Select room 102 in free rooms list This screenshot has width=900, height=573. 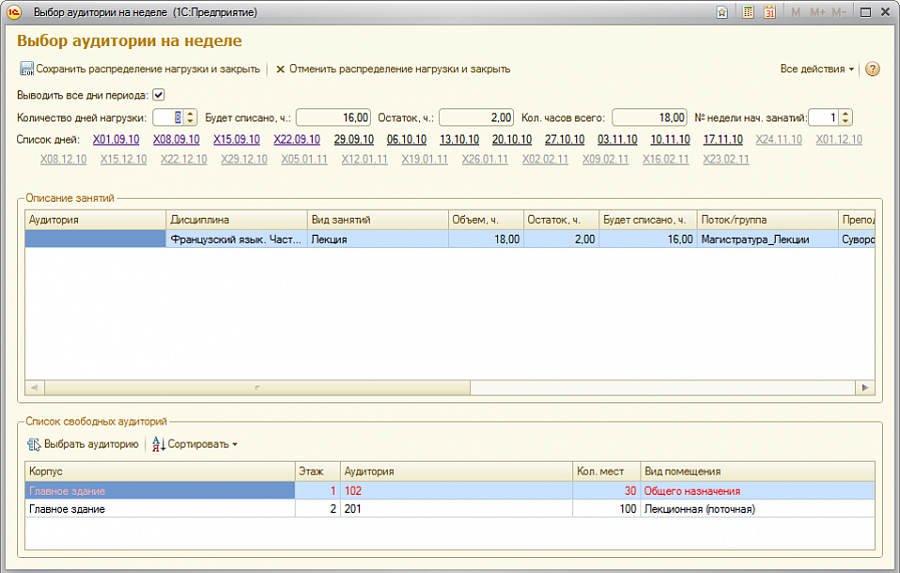tap(456, 491)
